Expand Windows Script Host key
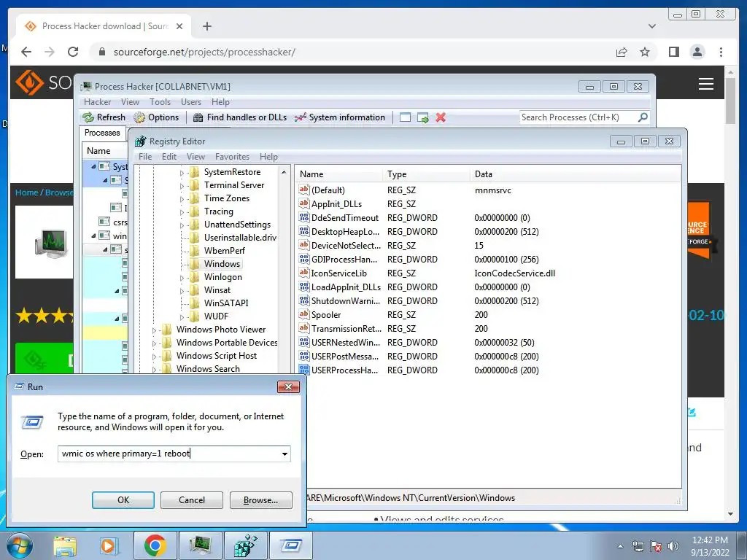Image resolution: width=747 pixels, height=560 pixels. pos(154,357)
